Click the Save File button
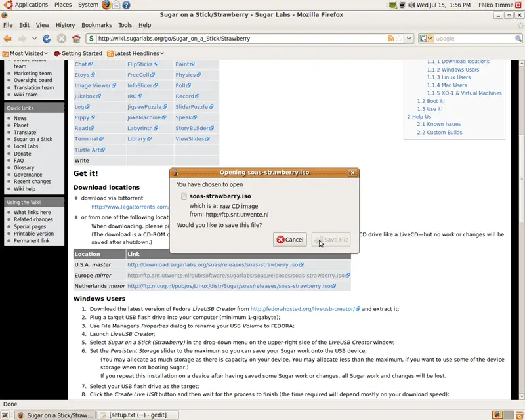Screen dimensions: 525x420 331,240
